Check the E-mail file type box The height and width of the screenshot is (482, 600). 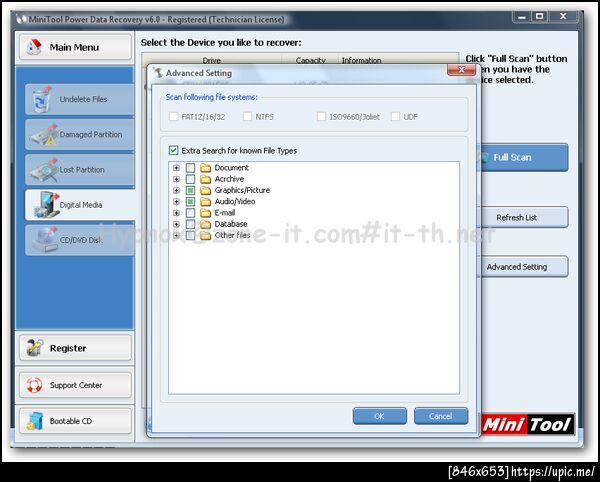tap(190, 213)
